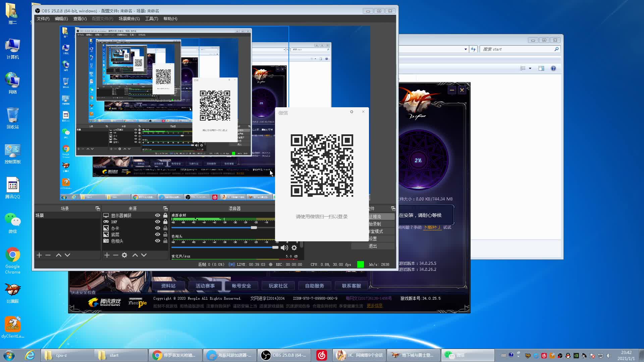Open mixer settings gear for 色相头

294,248
